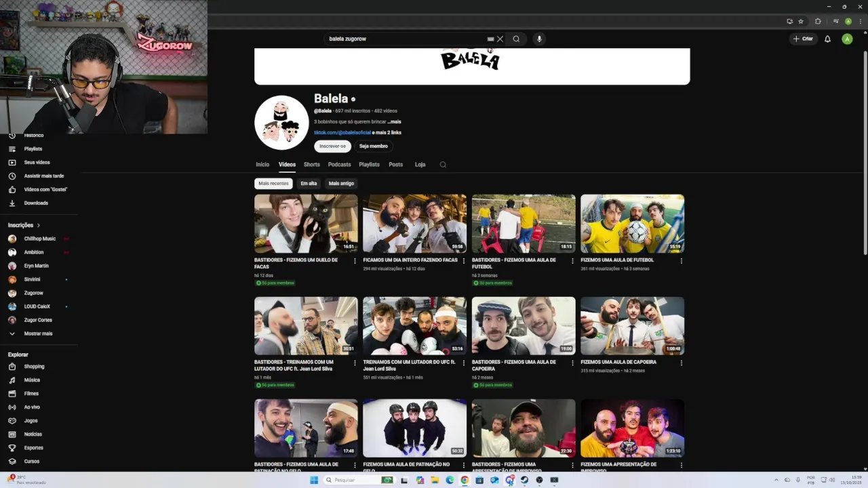Clear the search text with the X
The width and height of the screenshot is (868, 488).
point(500,39)
